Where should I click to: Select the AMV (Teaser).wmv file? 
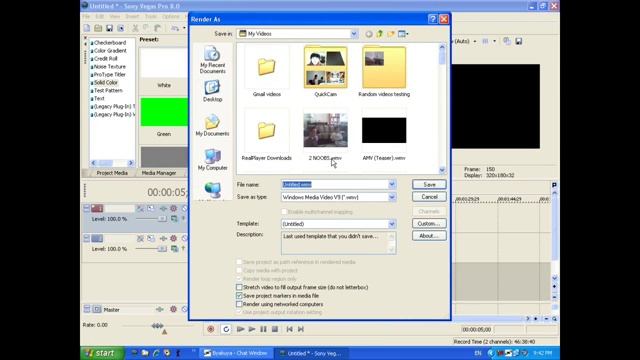pyautogui.click(x=384, y=136)
